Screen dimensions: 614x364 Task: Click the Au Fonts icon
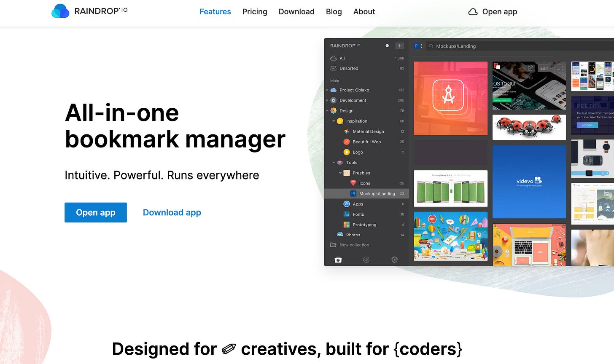pyautogui.click(x=347, y=214)
